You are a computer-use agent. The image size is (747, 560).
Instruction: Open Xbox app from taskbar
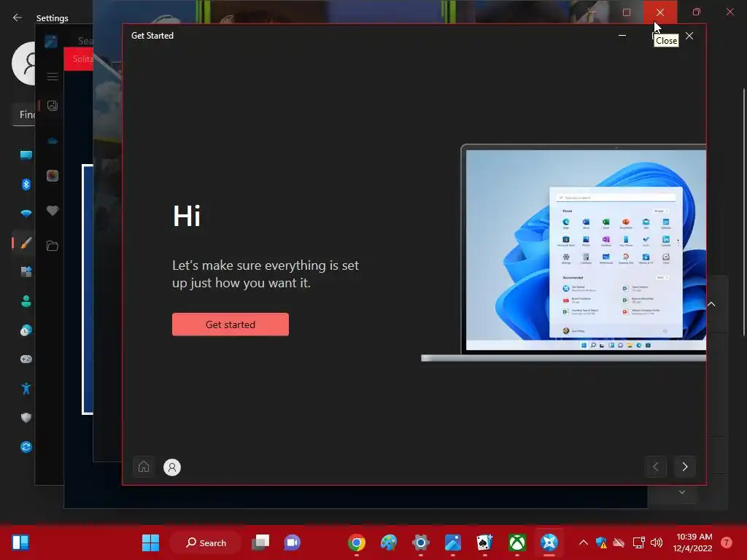pos(517,542)
